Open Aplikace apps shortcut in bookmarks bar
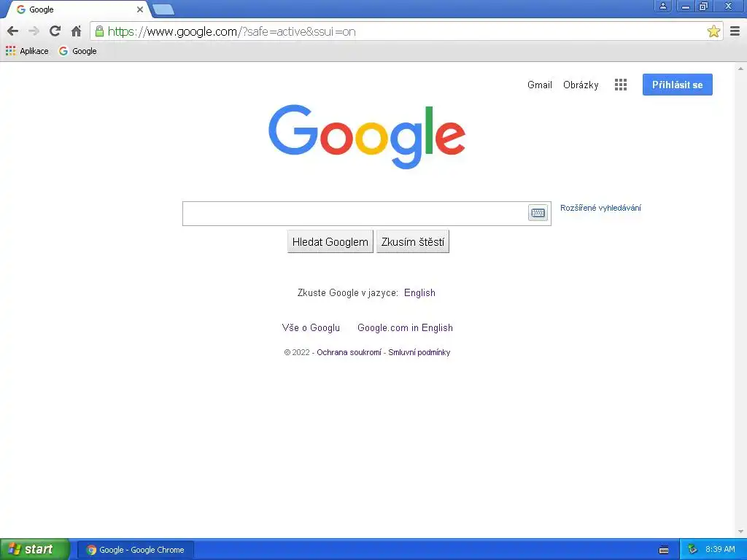Screen dimensions: 747x560 [x=27, y=51]
